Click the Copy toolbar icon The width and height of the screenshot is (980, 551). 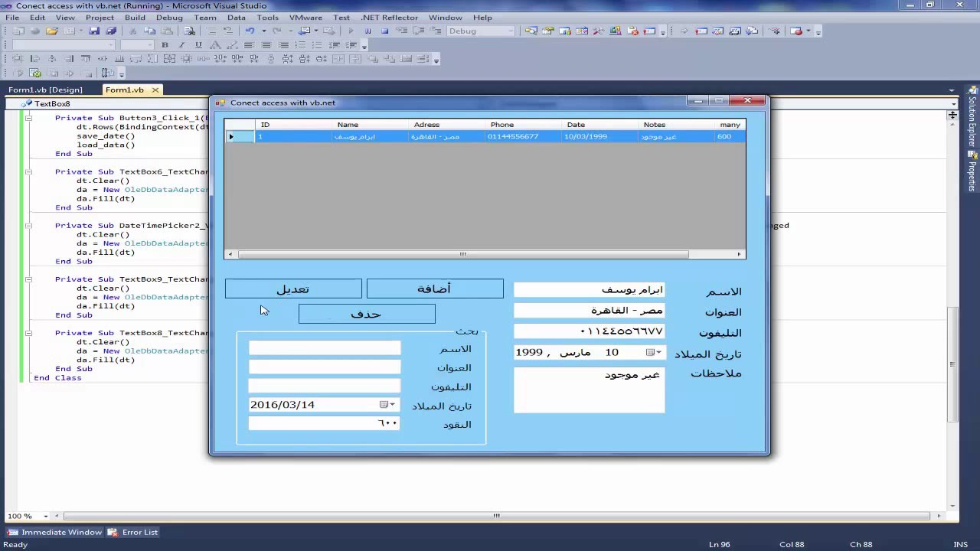coord(149,31)
